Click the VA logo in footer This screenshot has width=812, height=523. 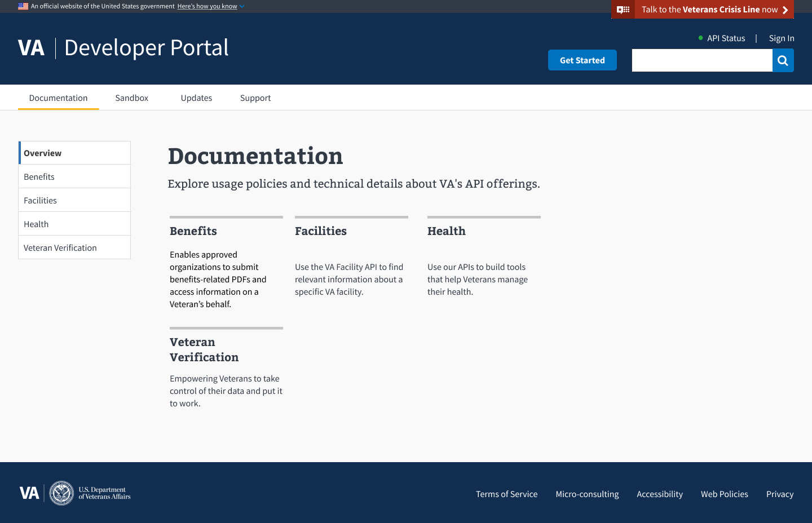coord(29,493)
